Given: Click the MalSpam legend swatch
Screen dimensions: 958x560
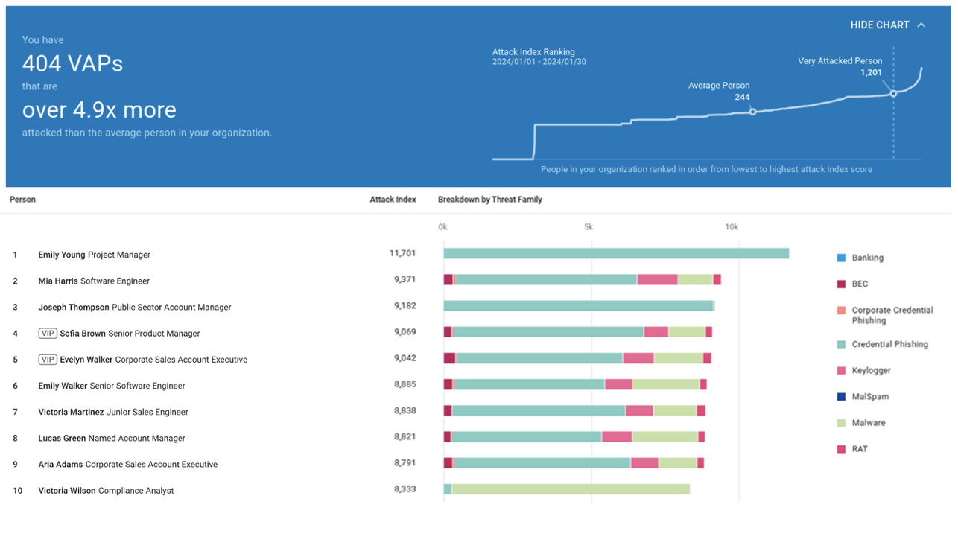Looking at the screenshot, I should click(841, 397).
